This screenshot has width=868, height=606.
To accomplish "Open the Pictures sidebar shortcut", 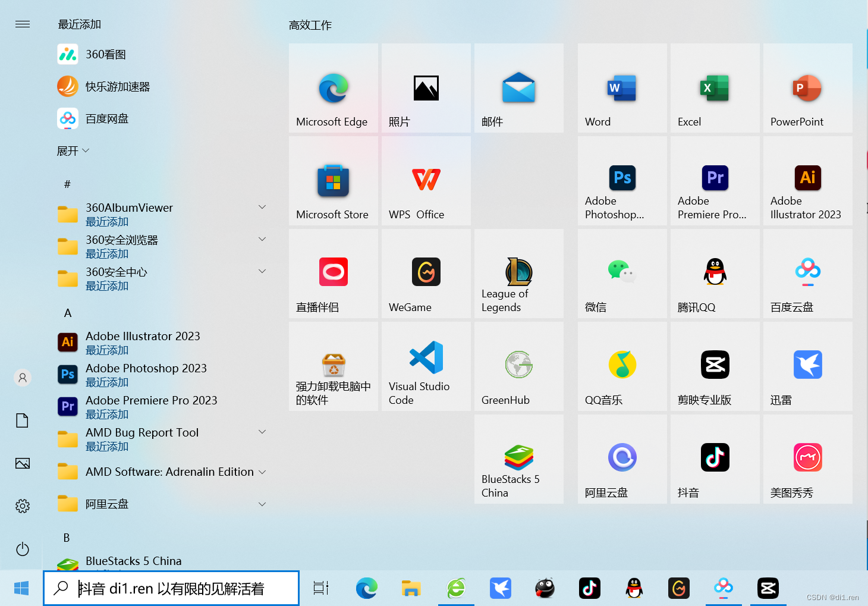I will pos(23,463).
